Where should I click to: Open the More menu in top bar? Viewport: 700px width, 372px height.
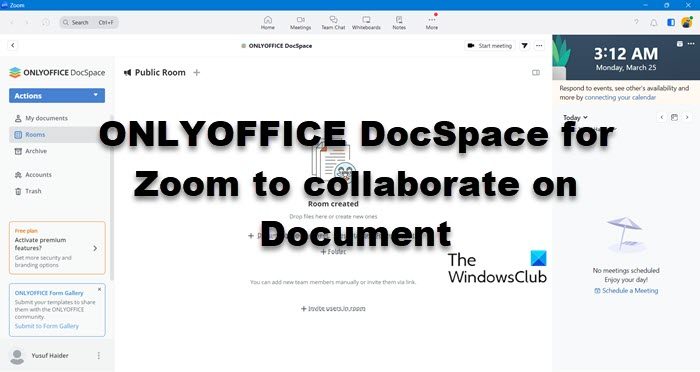coord(432,23)
